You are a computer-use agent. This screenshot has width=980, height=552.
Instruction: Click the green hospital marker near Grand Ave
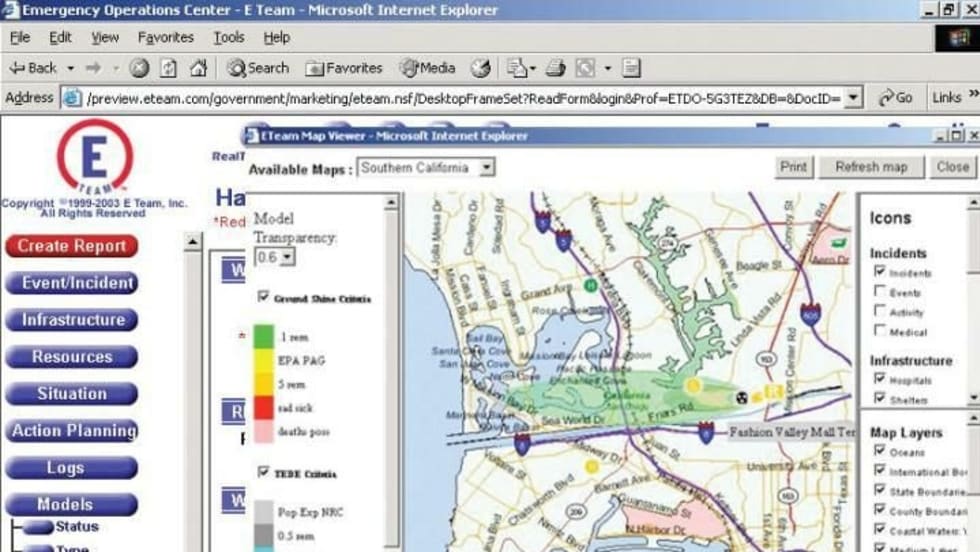click(591, 285)
